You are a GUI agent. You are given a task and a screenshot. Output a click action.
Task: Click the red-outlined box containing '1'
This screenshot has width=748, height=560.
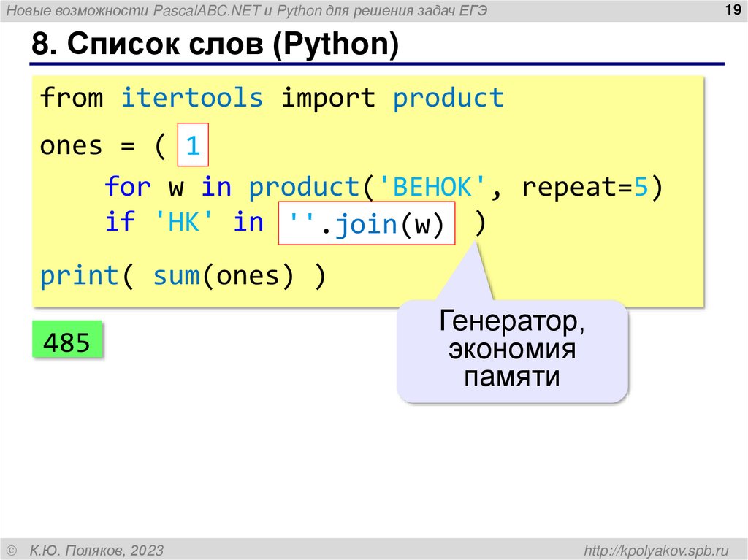194,144
